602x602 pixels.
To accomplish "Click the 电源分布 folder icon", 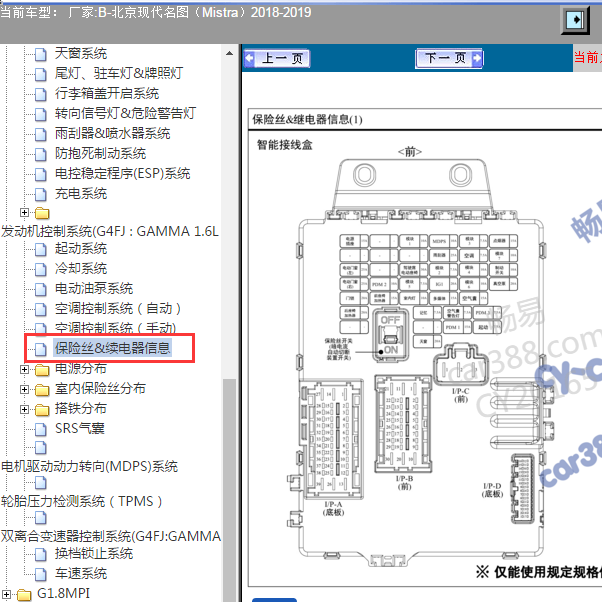I will pos(42,370).
